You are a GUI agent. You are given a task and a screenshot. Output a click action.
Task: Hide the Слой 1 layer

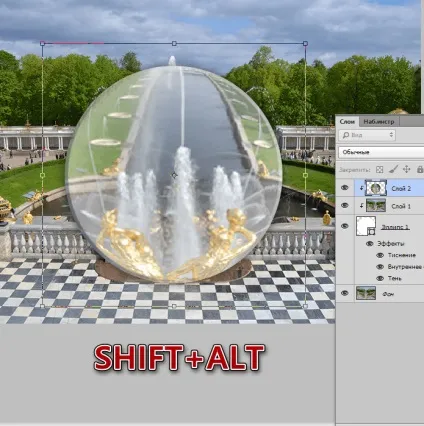pyautogui.click(x=345, y=206)
